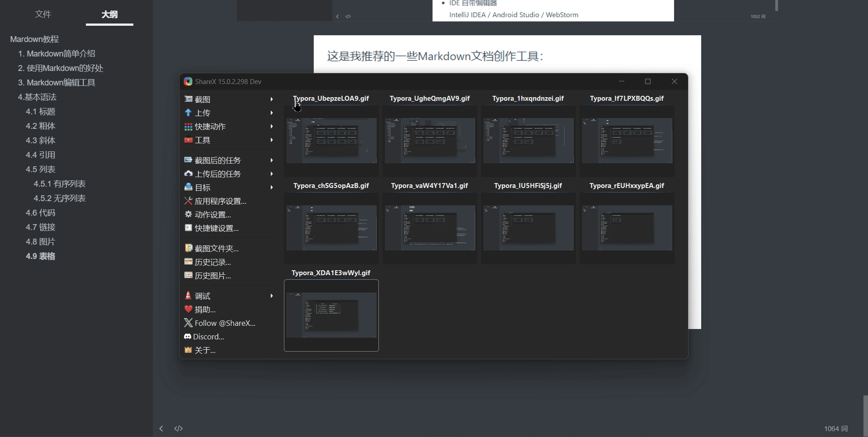This screenshot has width=868, height=437.
Task: Go to outline heading 4.9 表格
Action: (x=41, y=256)
